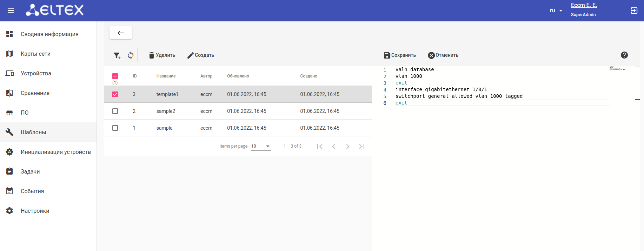644x251 pixels.
Task: Click the Сохранить button
Action: pyautogui.click(x=400, y=55)
